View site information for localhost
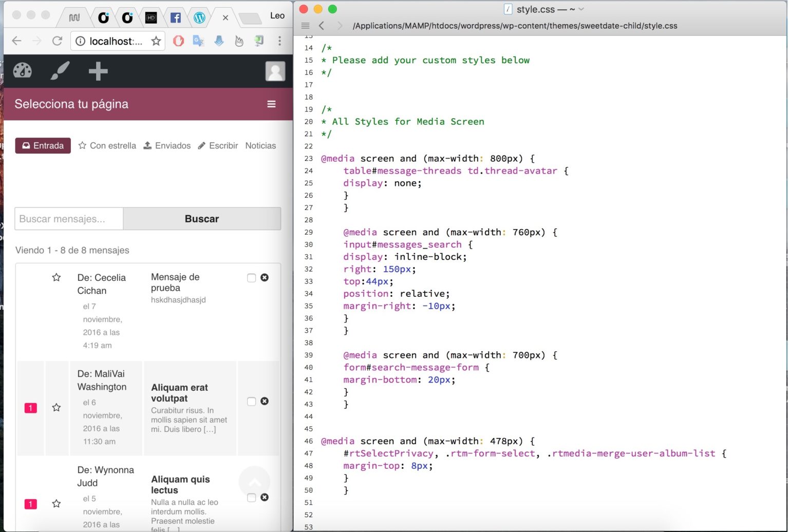The image size is (789, 532). click(x=80, y=41)
